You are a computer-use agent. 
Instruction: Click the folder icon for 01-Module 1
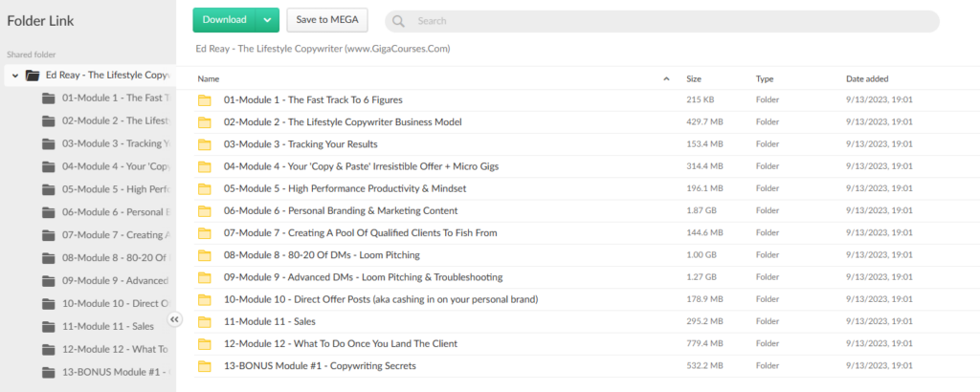204,100
